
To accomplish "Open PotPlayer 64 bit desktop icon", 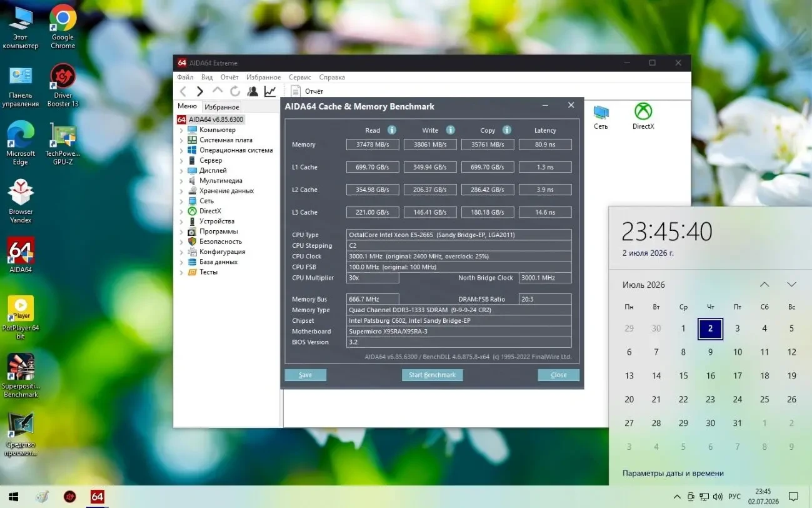I will click(21, 318).
